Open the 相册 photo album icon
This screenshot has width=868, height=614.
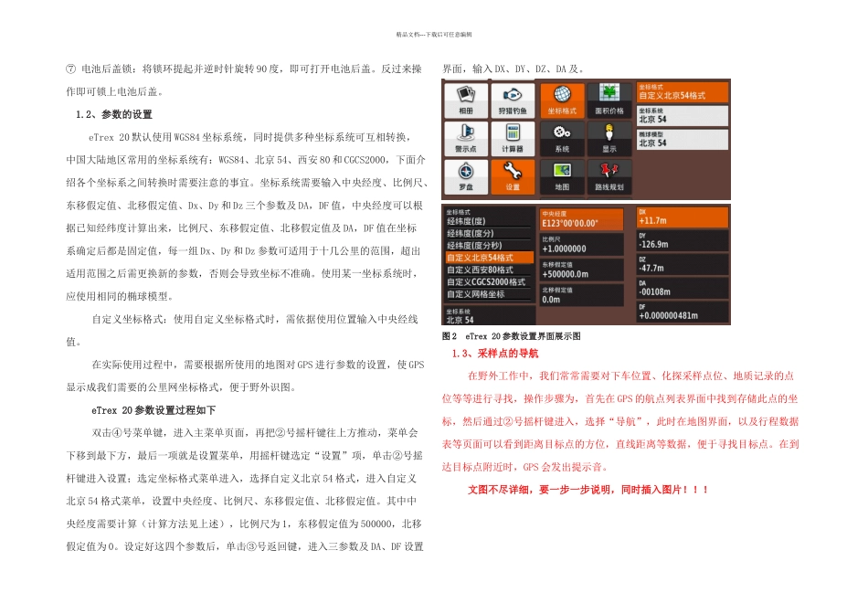(x=466, y=101)
